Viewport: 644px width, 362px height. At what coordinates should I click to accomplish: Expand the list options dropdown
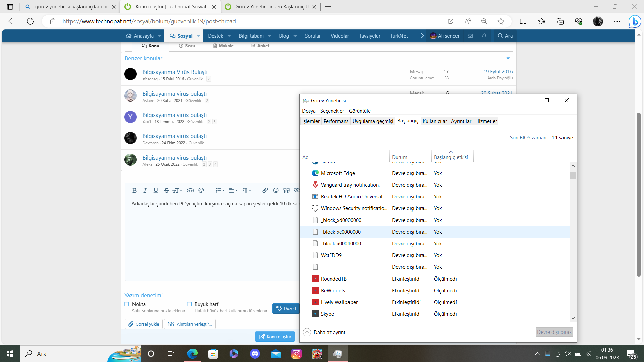(x=220, y=190)
